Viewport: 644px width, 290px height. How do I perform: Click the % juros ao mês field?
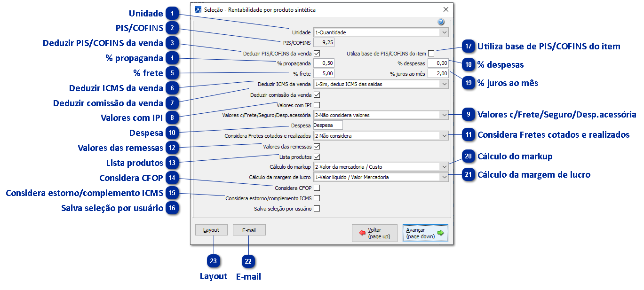[x=438, y=74]
